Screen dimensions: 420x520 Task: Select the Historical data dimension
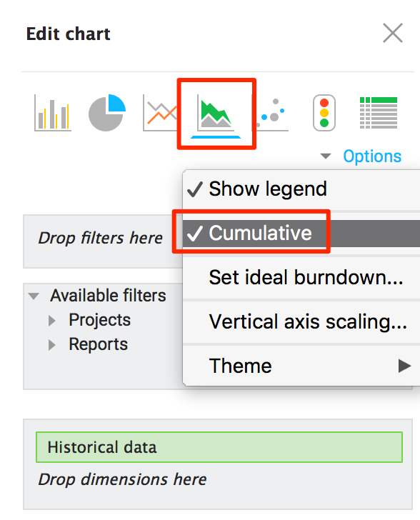click(219, 447)
